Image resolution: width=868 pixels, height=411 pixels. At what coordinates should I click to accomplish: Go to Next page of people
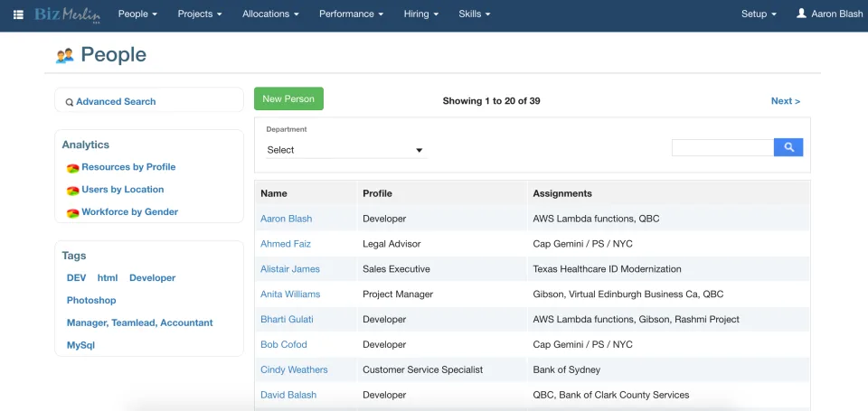786,101
